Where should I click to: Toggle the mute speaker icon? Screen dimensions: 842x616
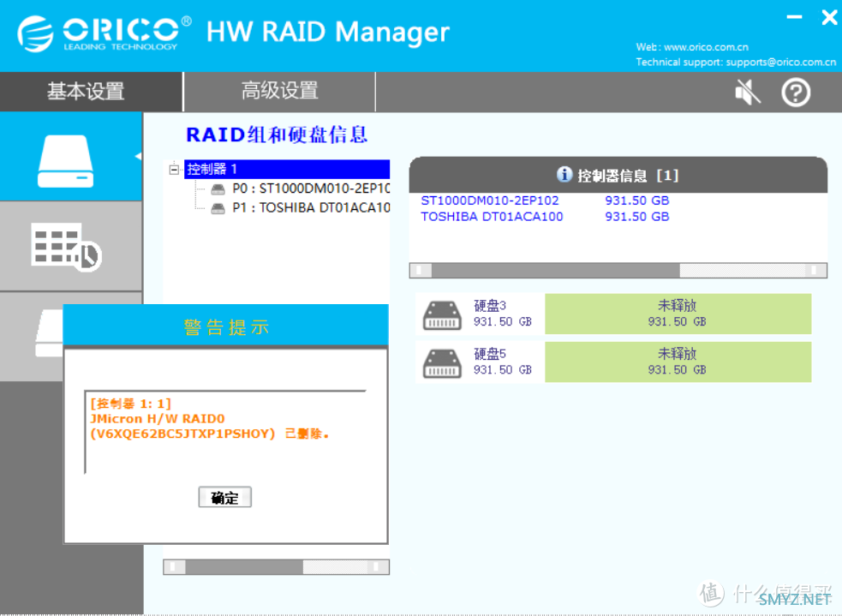click(748, 92)
